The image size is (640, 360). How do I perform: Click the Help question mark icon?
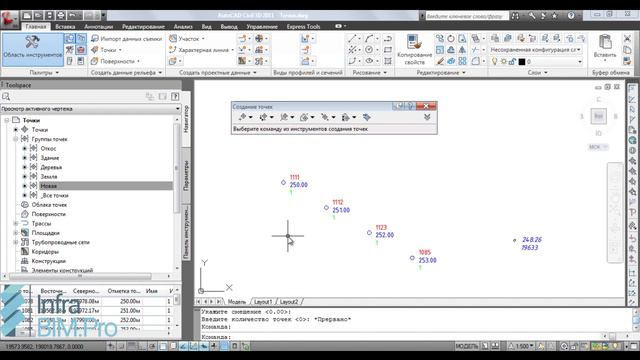[571, 16]
